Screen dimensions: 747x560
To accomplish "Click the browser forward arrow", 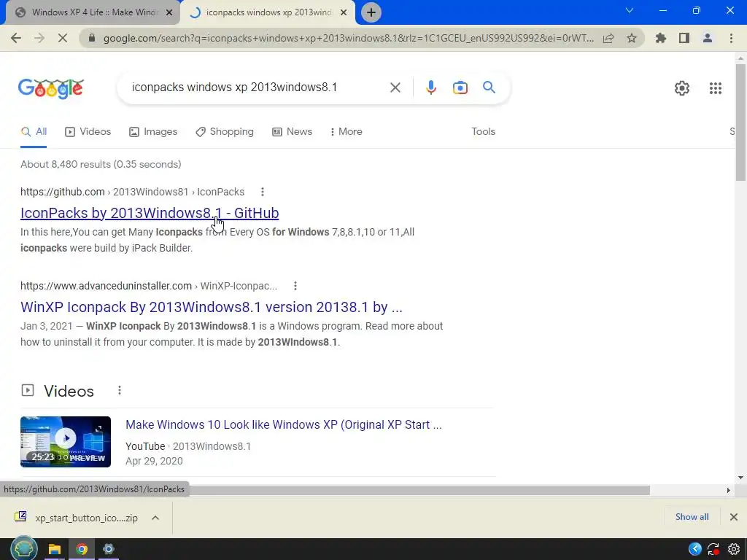I will [39, 38].
